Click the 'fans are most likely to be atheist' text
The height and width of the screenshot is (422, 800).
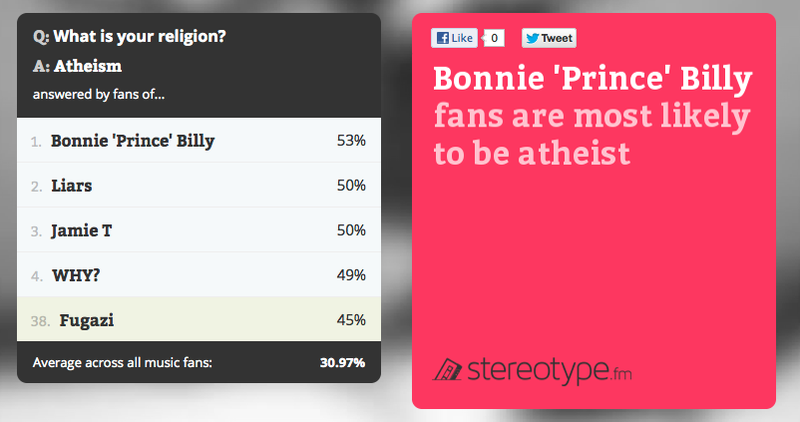592,134
